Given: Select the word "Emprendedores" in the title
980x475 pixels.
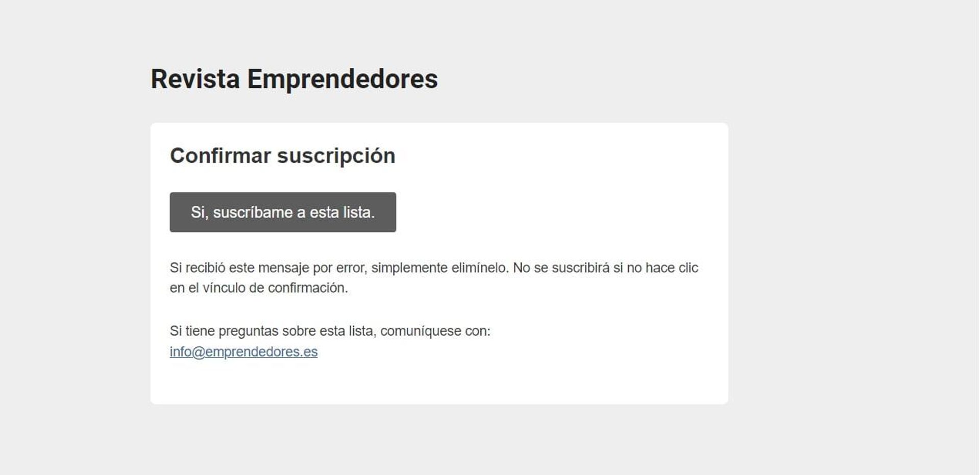Looking at the screenshot, I should (342, 79).
